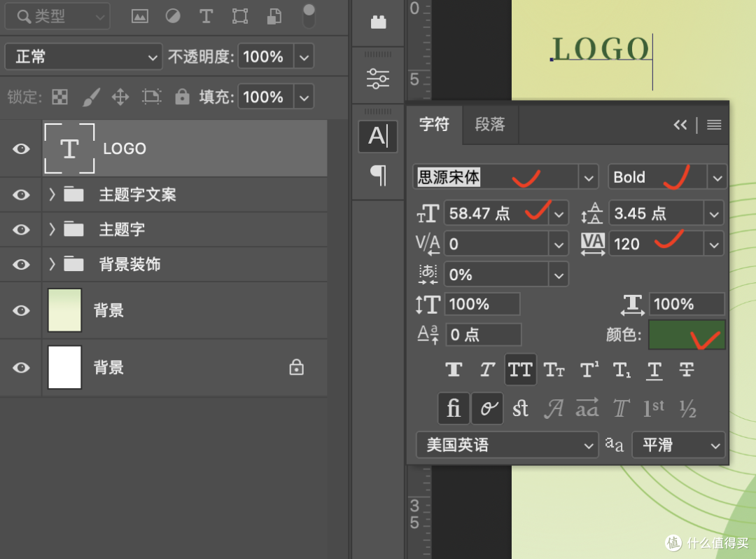Open the language dropdown 美国英语
Image resolution: width=756 pixels, height=559 pixels.
point(507,445)
